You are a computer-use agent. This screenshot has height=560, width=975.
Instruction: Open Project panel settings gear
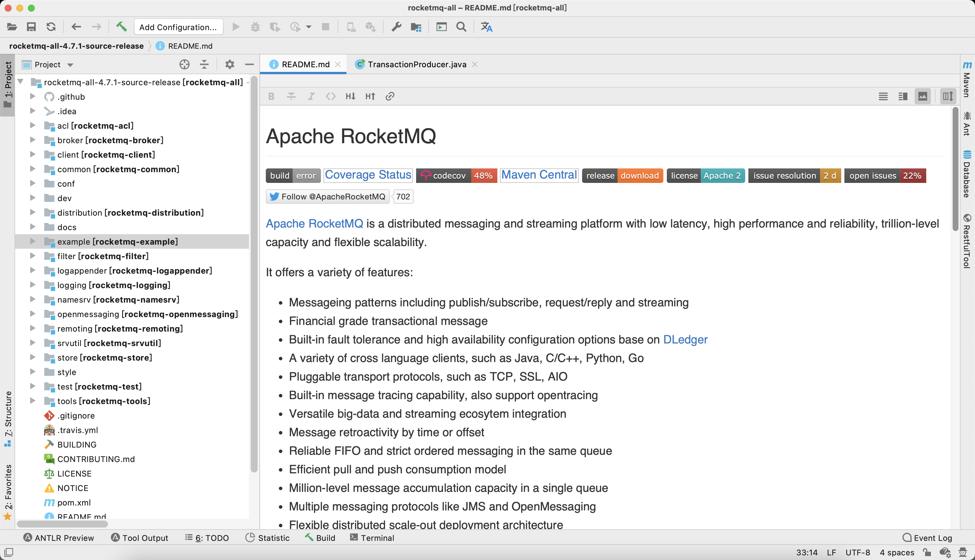230,64
